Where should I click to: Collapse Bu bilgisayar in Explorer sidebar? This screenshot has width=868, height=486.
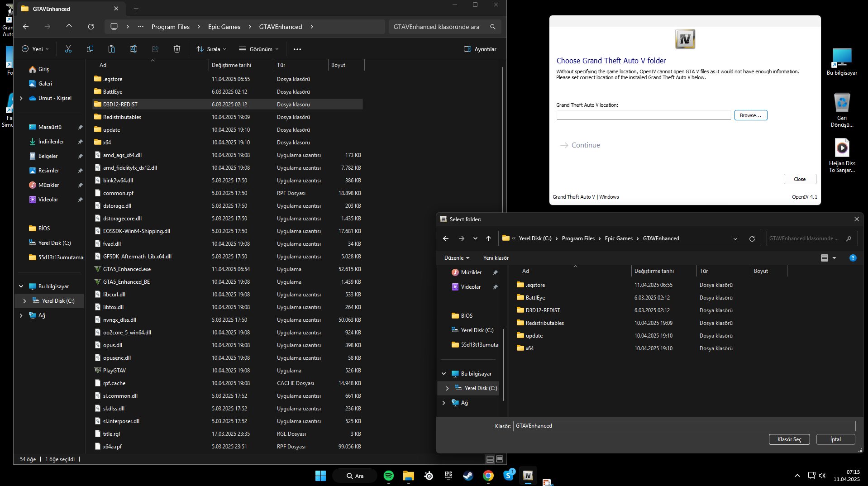point(21,286)
